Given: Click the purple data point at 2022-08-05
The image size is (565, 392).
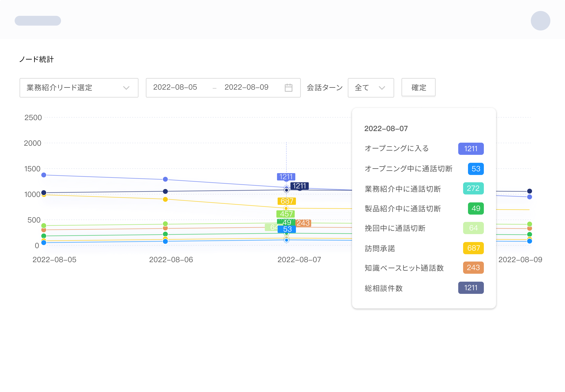Looking at the screenshot, I should point(44,175).
